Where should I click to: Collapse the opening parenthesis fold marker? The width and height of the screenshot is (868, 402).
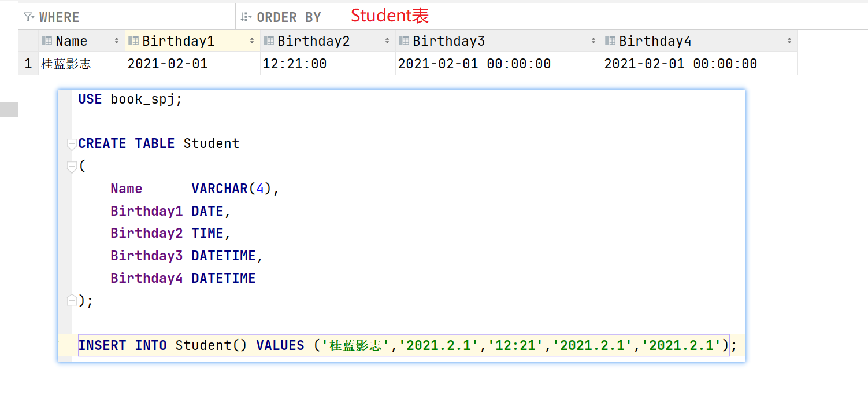[72, 167]
